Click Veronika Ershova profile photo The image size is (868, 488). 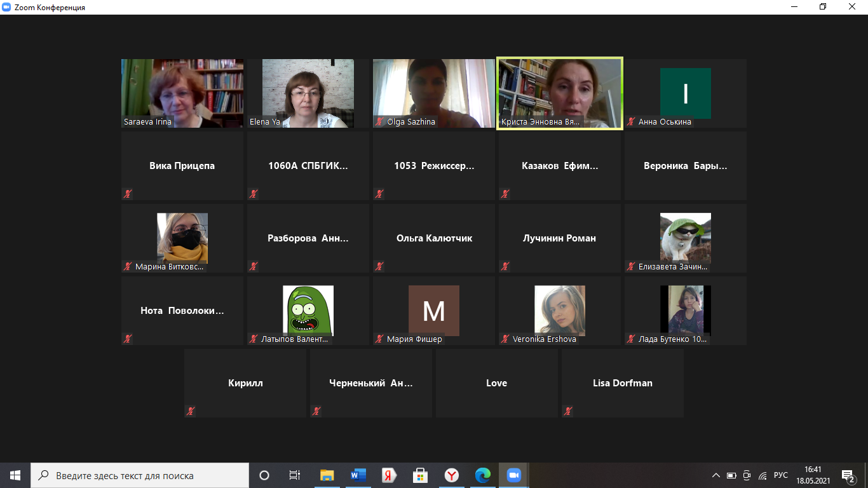point(560,311)
